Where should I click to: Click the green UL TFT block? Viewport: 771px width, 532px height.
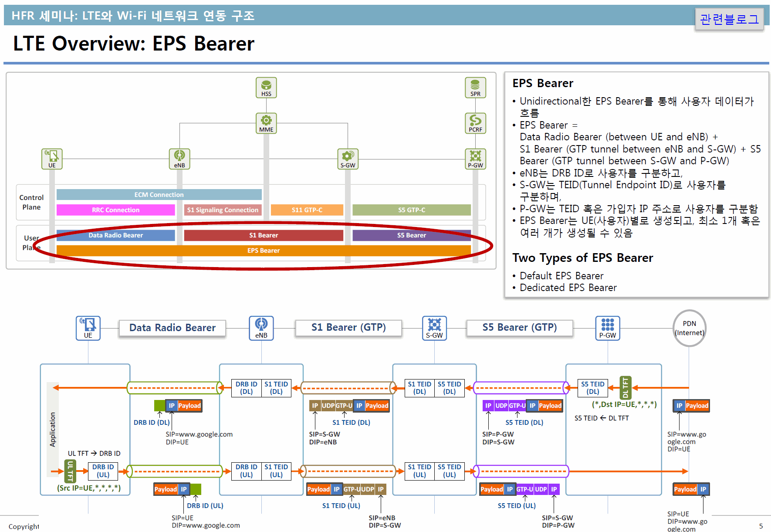70,471
